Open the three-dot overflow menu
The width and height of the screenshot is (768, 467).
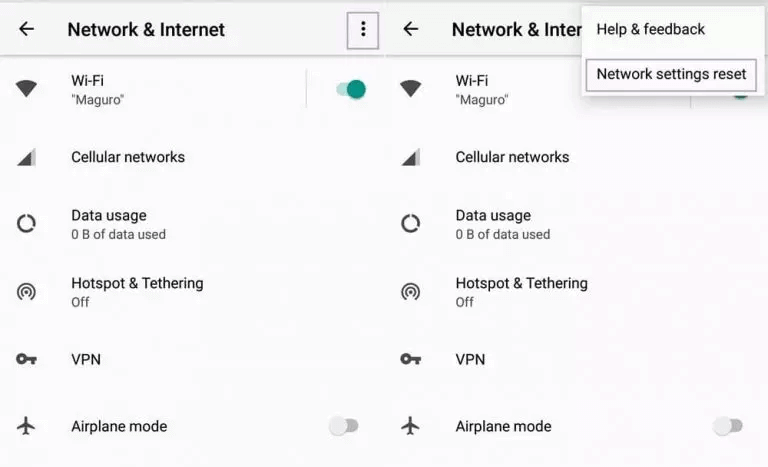coord(363,30)
